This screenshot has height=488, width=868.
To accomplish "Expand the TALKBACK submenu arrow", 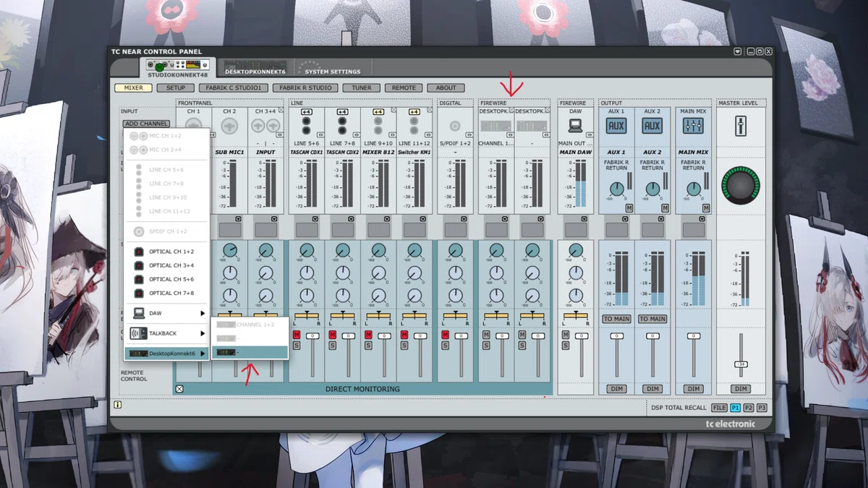I will tap(203, 333).
